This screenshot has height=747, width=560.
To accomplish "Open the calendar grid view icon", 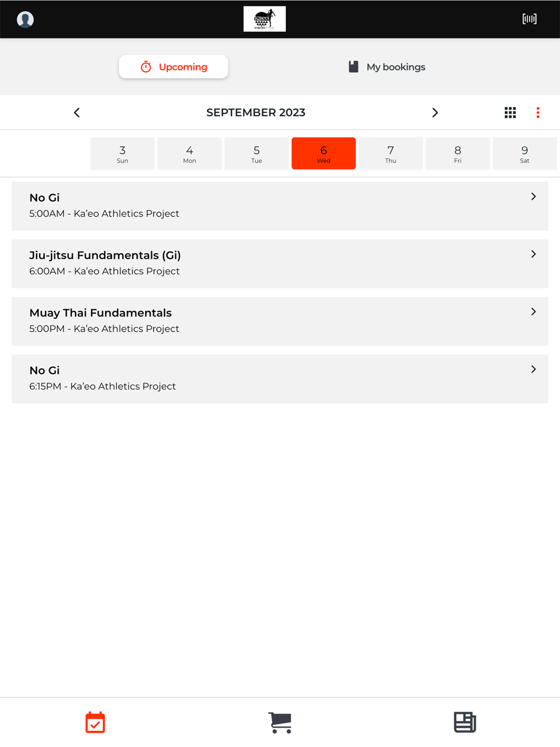I will [x=510, y=113].
